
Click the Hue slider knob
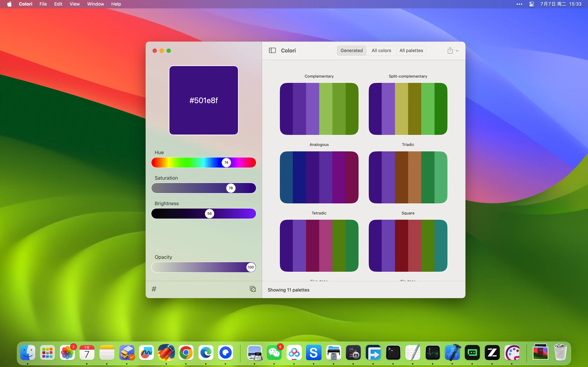tap(226, 163)
